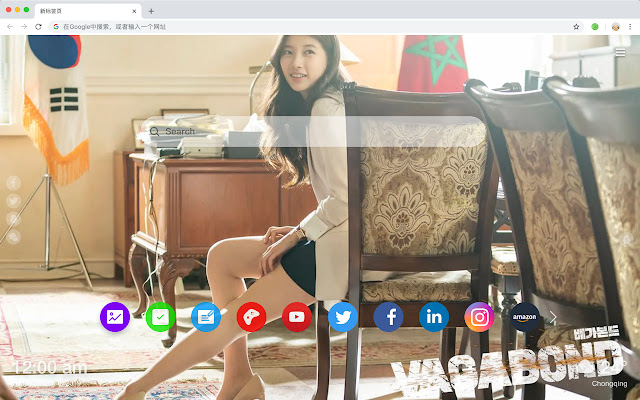640x400 pixels.
Task: Open the blue notes icon
Action: pos(206,317)
